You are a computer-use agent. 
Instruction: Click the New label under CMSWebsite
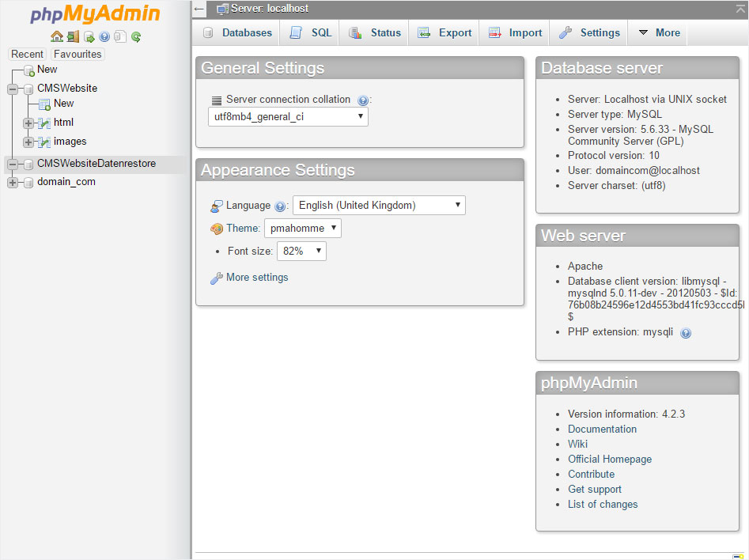click(x=63, y=103)
